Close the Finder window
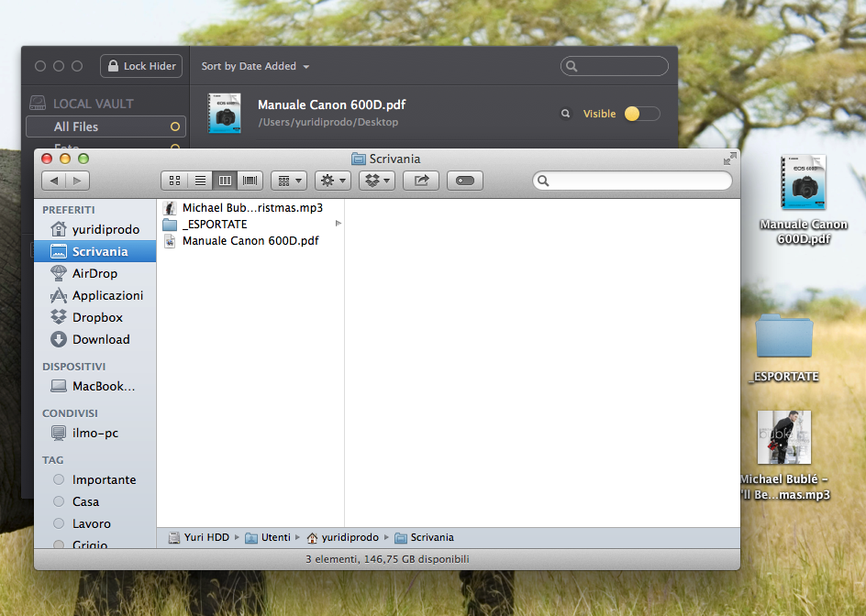The width and height of the screenshot is (866, 616). [47, 159]
